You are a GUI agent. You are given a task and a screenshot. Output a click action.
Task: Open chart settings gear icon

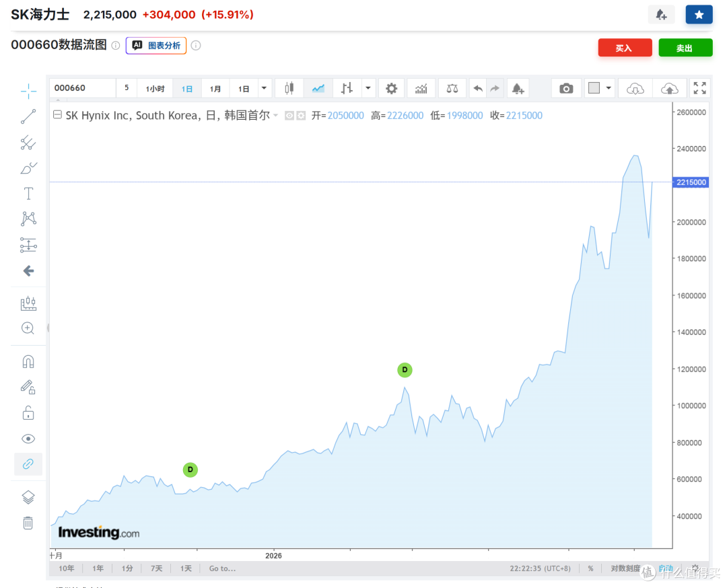coord(391,89)
